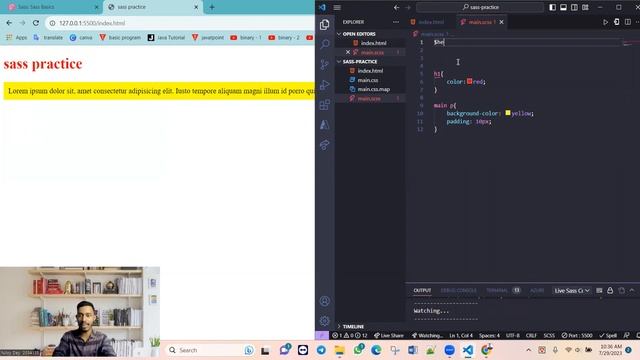The height and width of the screenshot is (360, 640).
Task: Collapse the SASS-PRACTICE folder section
Action: (x=357, y=62)
